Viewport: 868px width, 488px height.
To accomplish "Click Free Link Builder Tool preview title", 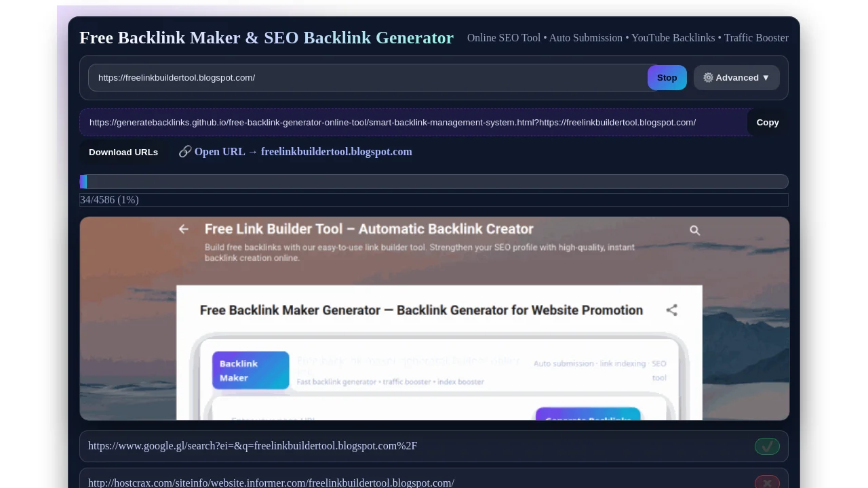I will pyautogui.click(x=369, y=229).
